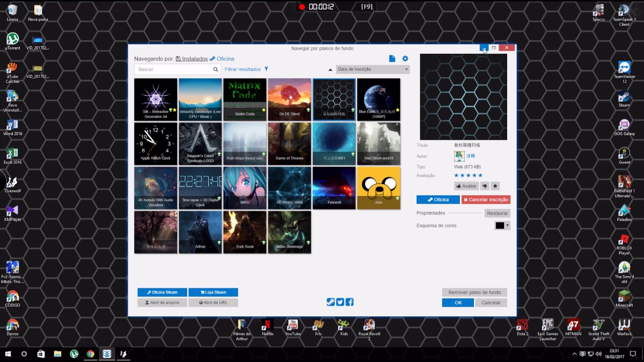The image size is (644, 362).
Task: Click the Cancelar button
Action: coord(491,303)
